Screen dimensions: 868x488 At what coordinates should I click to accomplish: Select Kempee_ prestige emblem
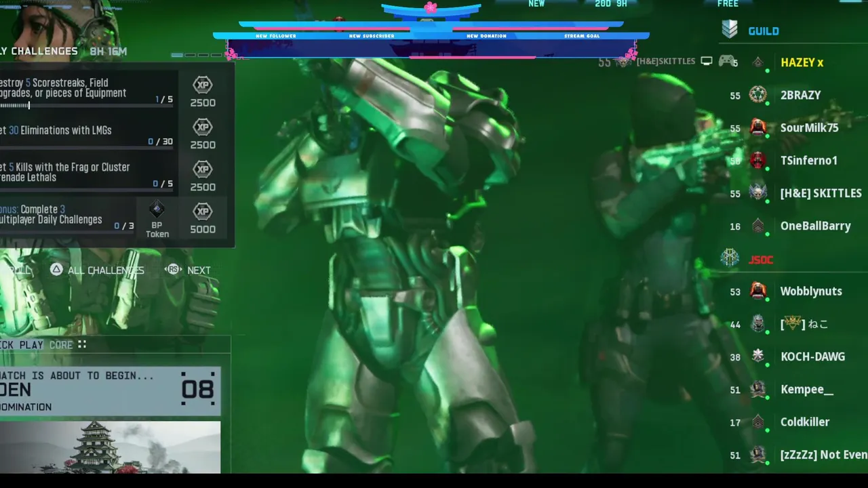[x=758, y=389]
